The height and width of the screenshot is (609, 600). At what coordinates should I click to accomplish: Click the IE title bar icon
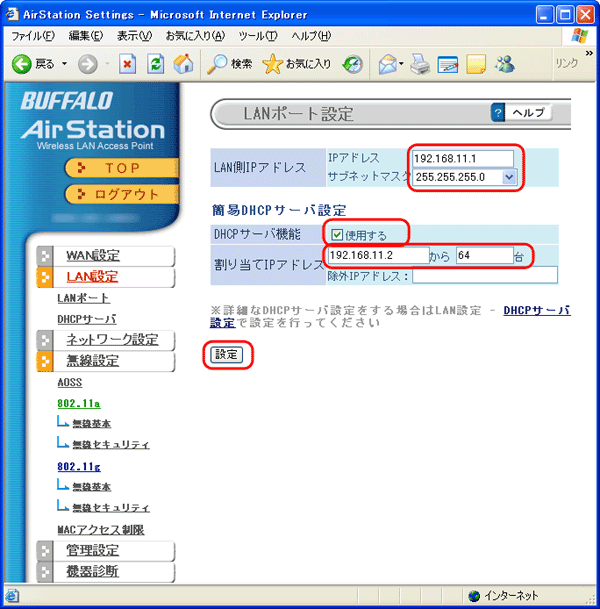(x=12, y=14)
